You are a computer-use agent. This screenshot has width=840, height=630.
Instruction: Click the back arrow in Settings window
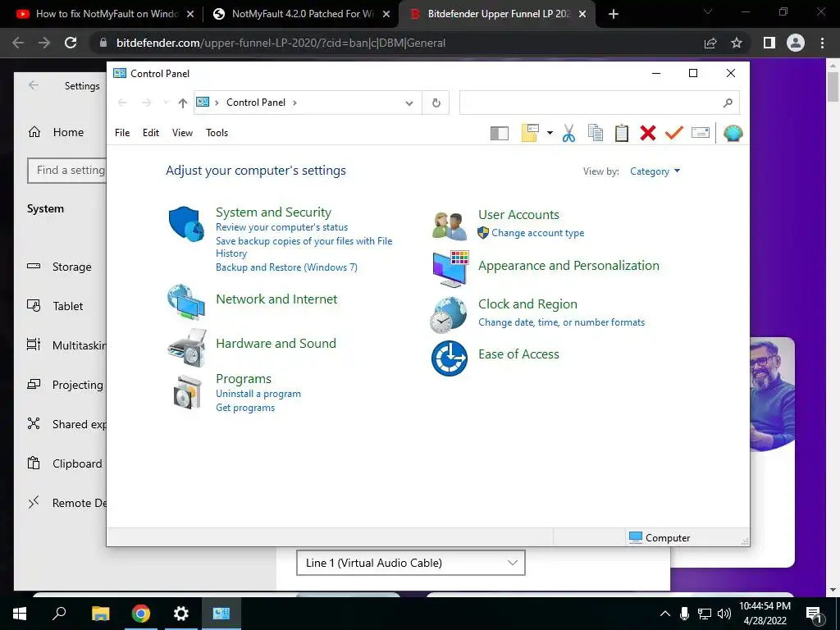coord(34,85)
